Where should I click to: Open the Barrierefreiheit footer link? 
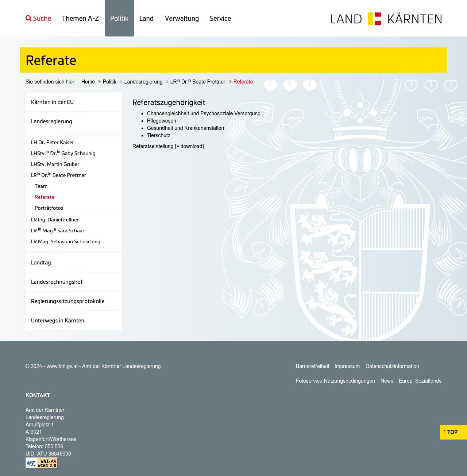click(312, 366)
